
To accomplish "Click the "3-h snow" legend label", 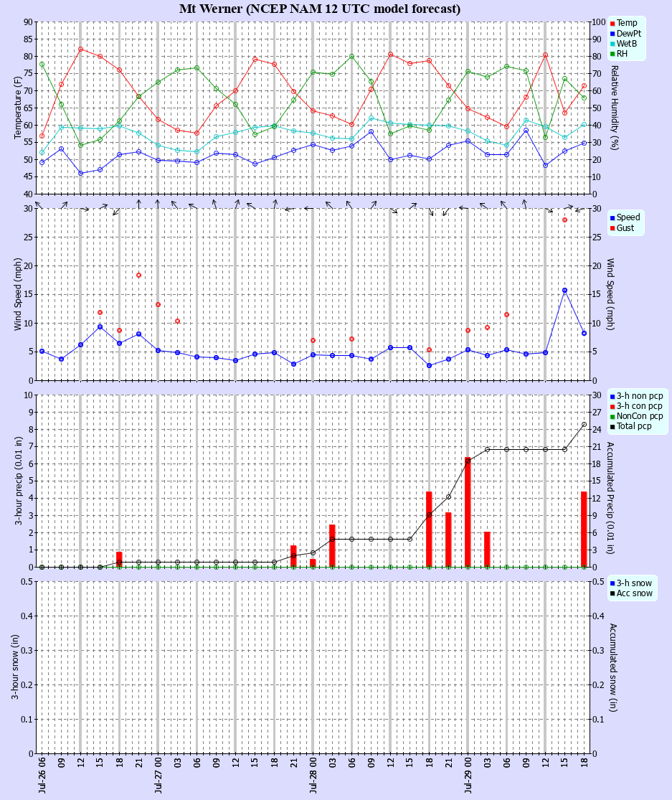I will 634,583.
